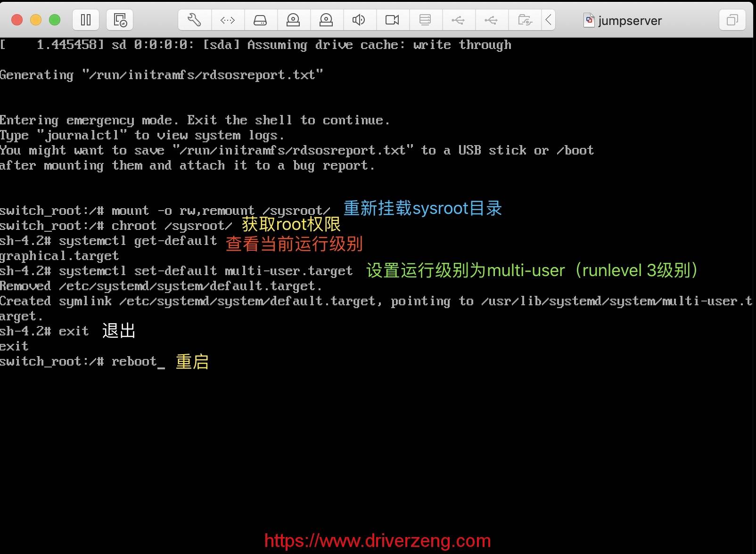The width and height of the screenshot is (756, 554).
Task: Click the 'chroot /sysroot/' command text
Action: point(172,226)
